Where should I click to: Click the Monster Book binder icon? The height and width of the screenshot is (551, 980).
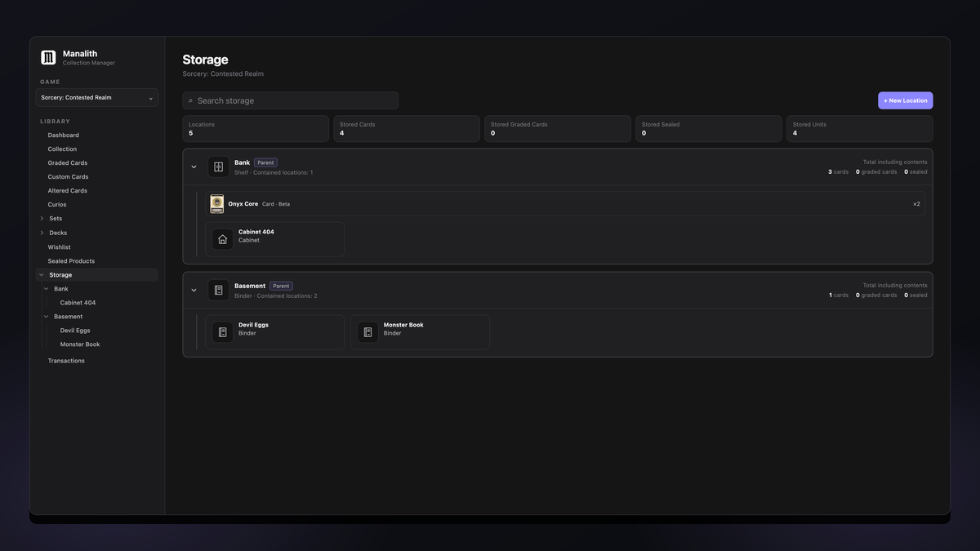367,332
